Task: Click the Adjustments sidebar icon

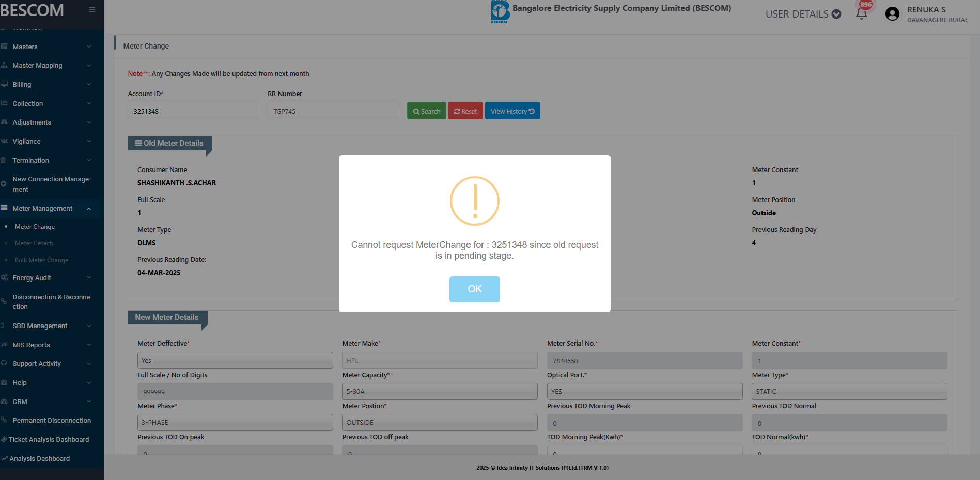Action: [x=4, y=122]
